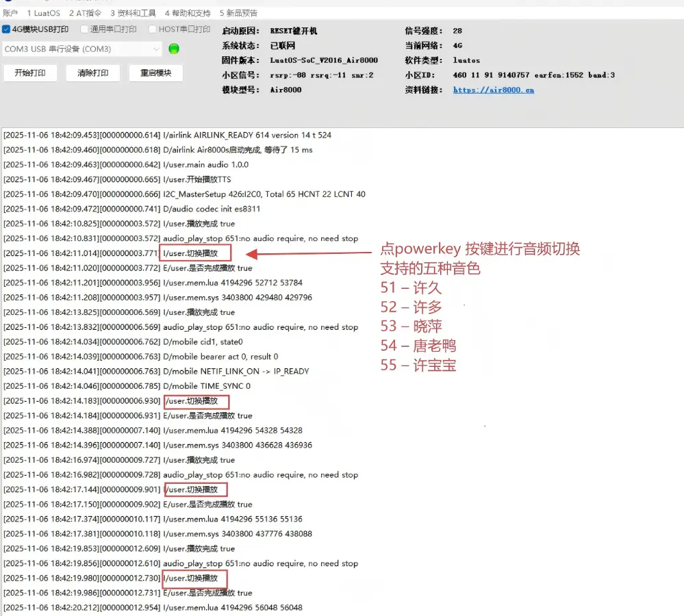Click the 小区ID value with earfcn 1552
Screen dimensions: 684x616
tap(534, 75)
